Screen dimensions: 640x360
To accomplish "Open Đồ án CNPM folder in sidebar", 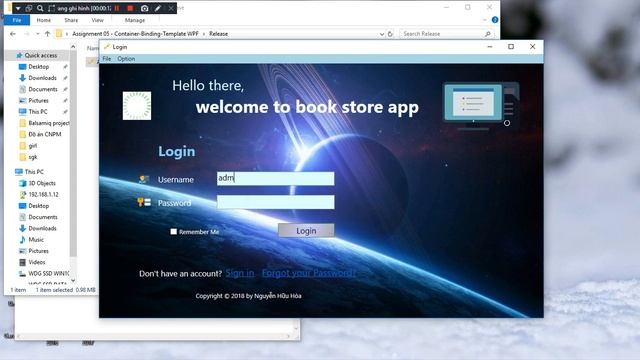I will pos(44,134).
